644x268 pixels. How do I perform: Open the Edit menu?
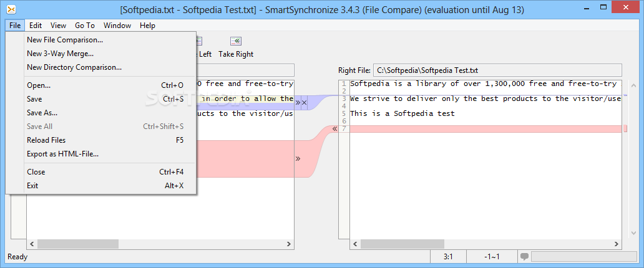(x=36, y=26)
